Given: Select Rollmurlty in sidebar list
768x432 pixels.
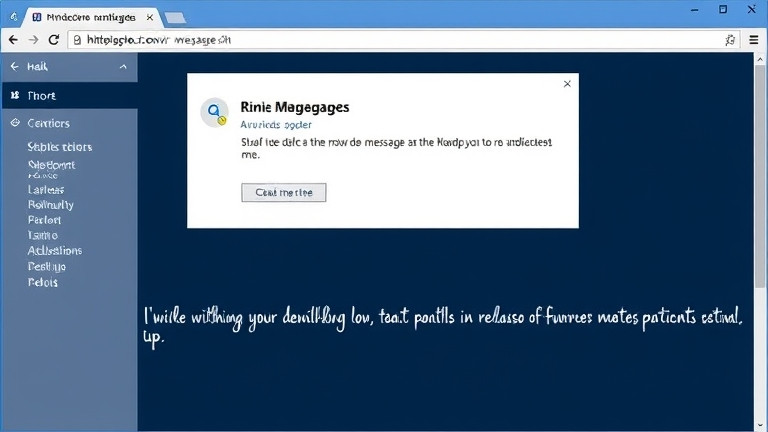Looking at the screenshot, I should [50, 205].
